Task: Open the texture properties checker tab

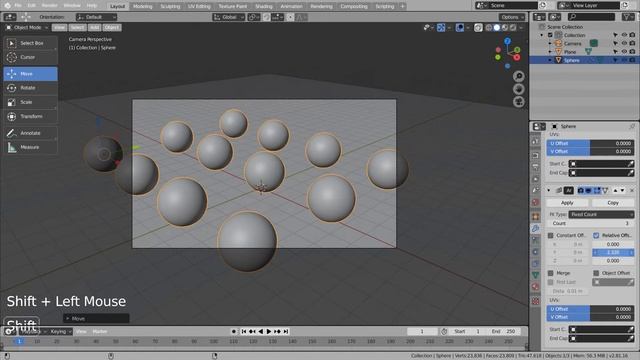Action: tap(536, 301)
